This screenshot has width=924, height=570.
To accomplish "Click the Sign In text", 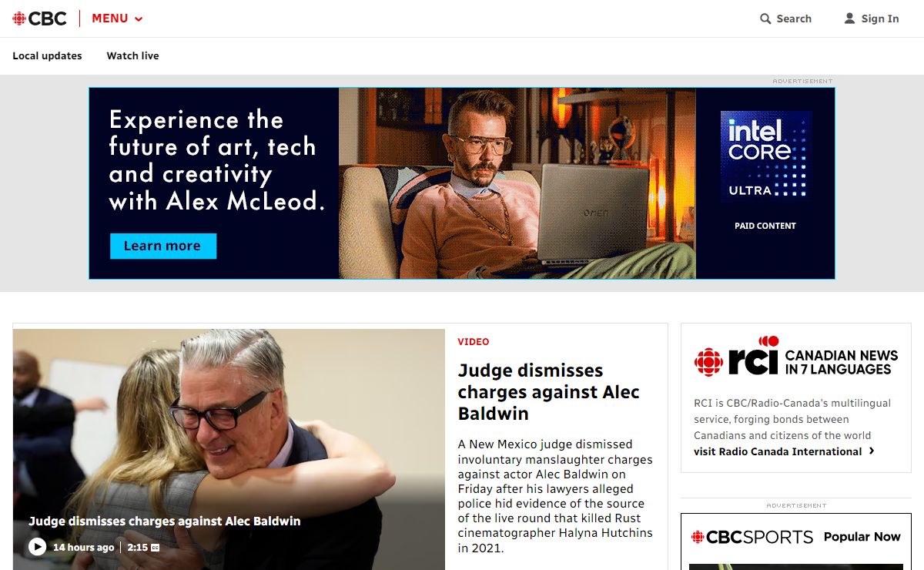I will point(880,18).
